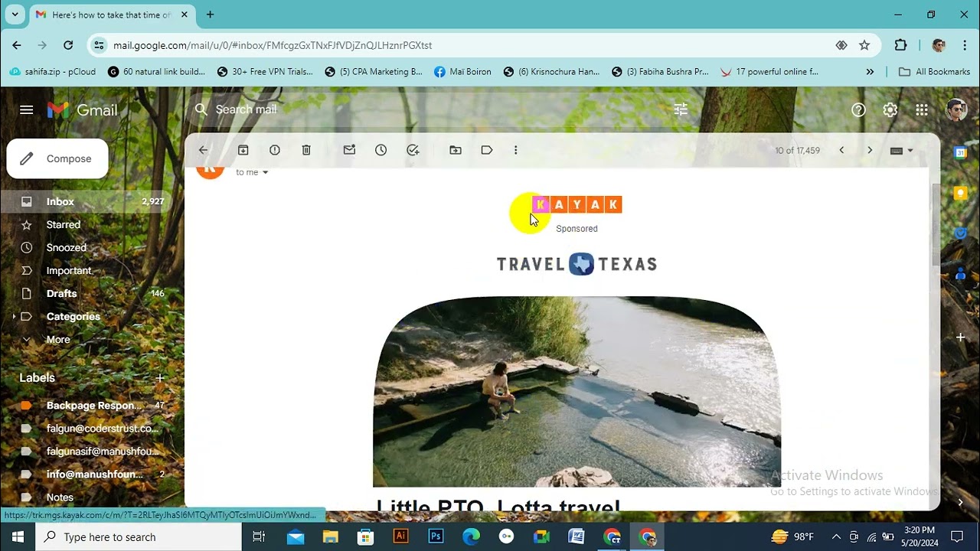This screenshot has width=980, height=551.
Task: Create a new label with plus icon
Action: 160,378
